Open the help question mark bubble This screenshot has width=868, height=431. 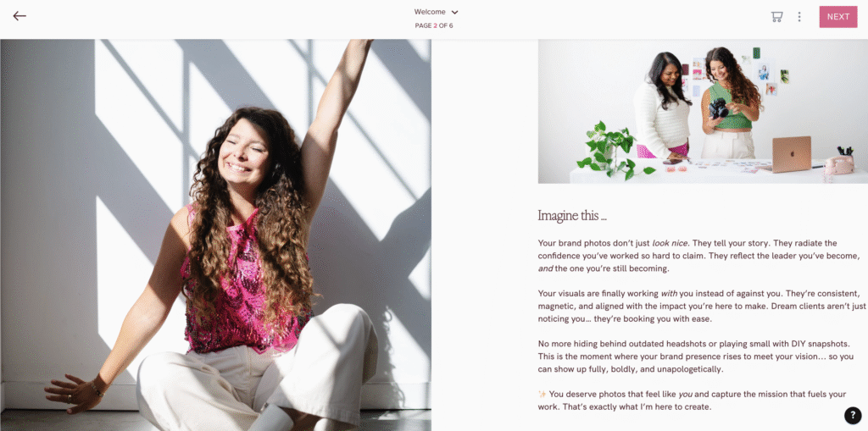(853, 415)
